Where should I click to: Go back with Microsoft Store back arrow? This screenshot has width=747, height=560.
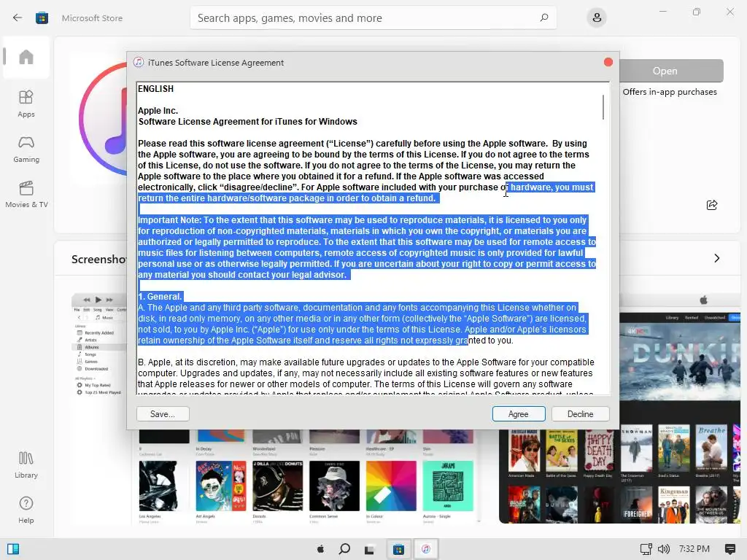[x=18, y=18]
